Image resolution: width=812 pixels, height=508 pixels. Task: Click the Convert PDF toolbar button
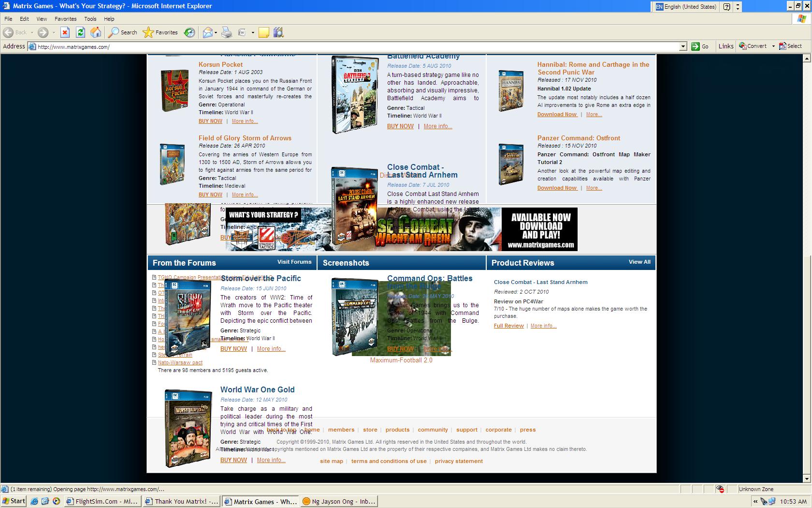pos(753,46)
